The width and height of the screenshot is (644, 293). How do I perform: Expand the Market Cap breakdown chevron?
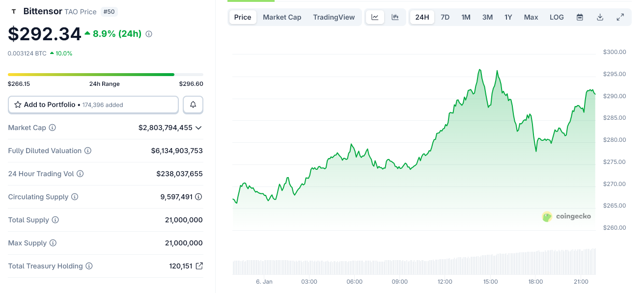(x=198, y=128)
